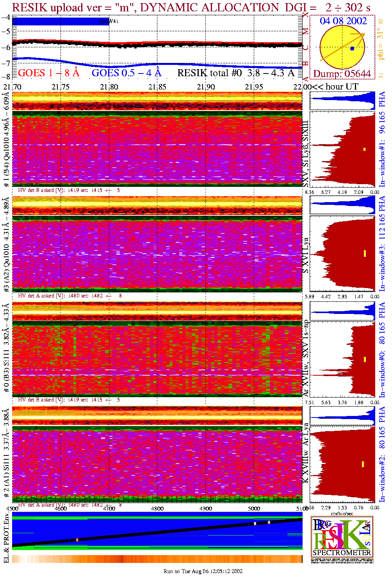Click the 'Ar XVIIw, SXV 1s-np' line label
This screenshot has height=577, width=392.
(306, 358)
